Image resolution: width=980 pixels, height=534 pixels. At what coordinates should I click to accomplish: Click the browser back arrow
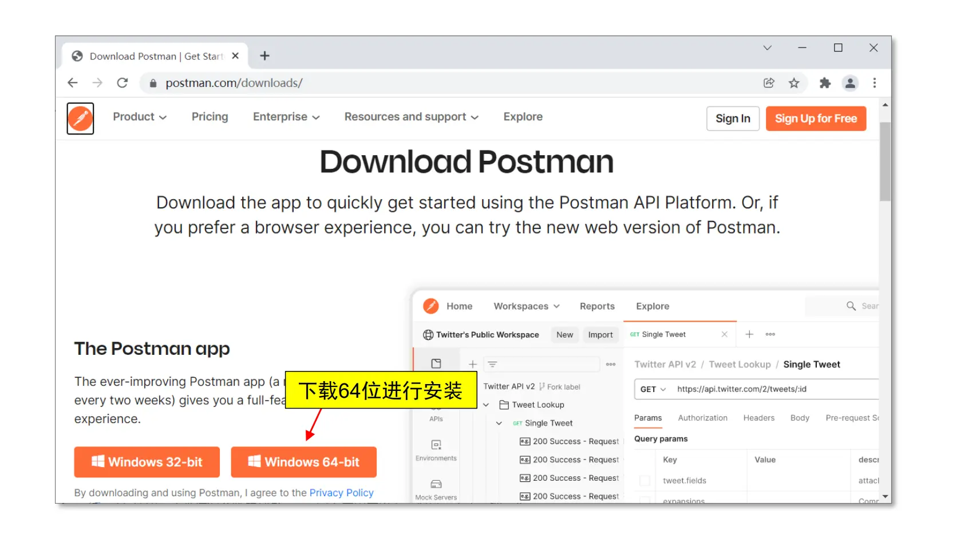pyautogui.click(x=73, y=83)
